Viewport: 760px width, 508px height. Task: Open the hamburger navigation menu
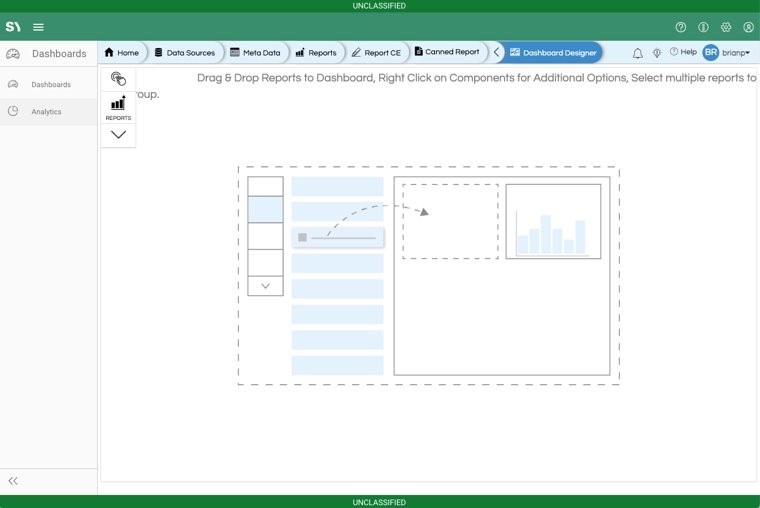[x=38, y=27]
